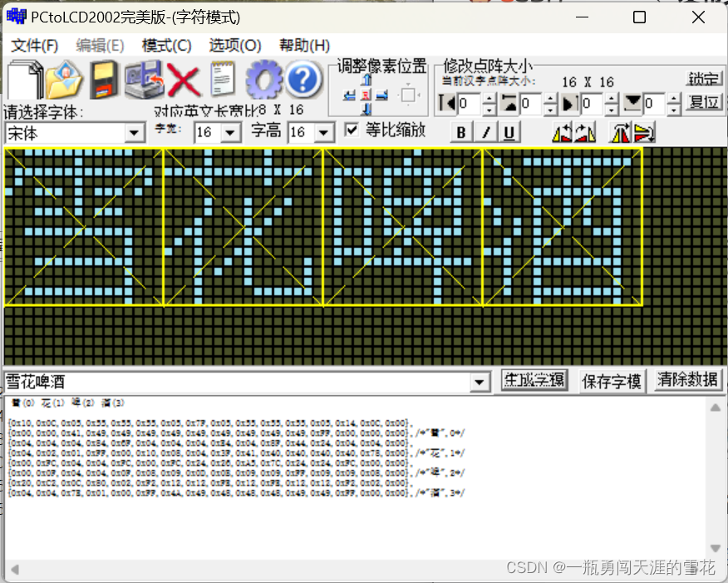The image size is (728, 583).
Task: Click the New file icon
Action: coord(26,80)
